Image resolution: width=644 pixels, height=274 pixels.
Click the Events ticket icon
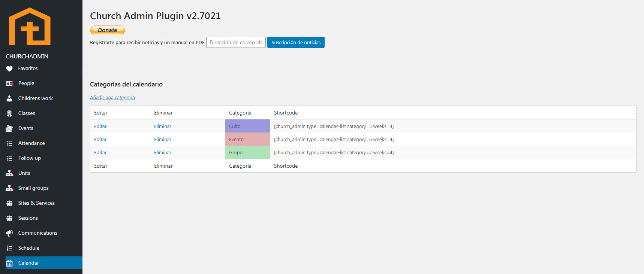click(9, 128)
